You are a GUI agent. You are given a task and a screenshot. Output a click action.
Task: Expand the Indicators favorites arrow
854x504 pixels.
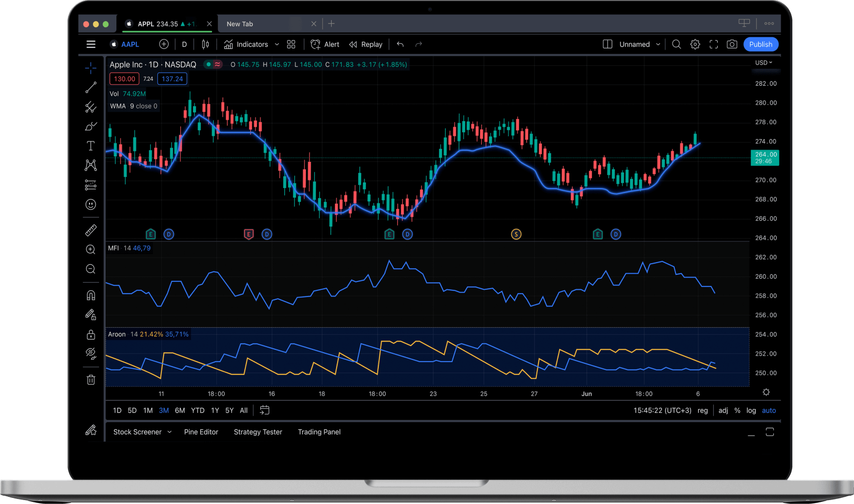(277, 45)
